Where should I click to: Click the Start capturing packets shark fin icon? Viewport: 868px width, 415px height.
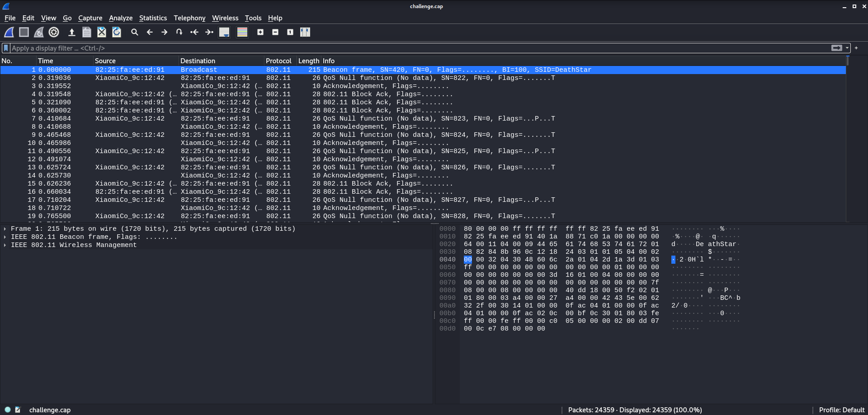[9, 32]
